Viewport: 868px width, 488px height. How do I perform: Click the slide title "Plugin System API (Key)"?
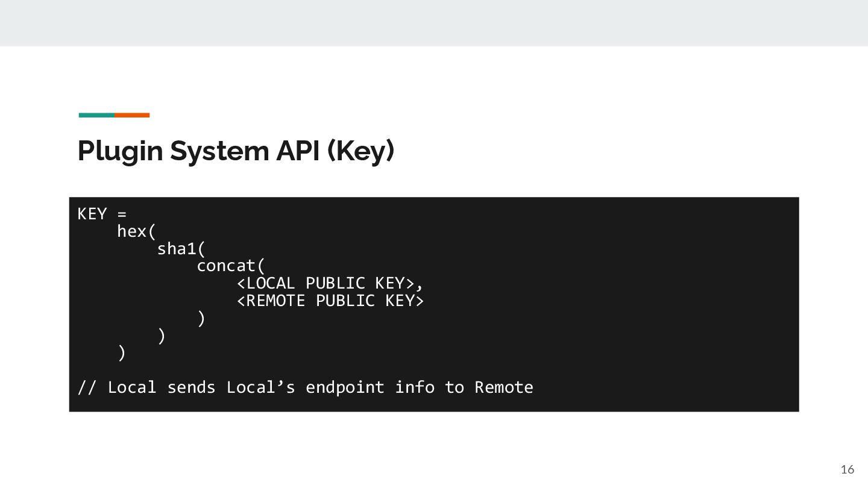point(236,151)
